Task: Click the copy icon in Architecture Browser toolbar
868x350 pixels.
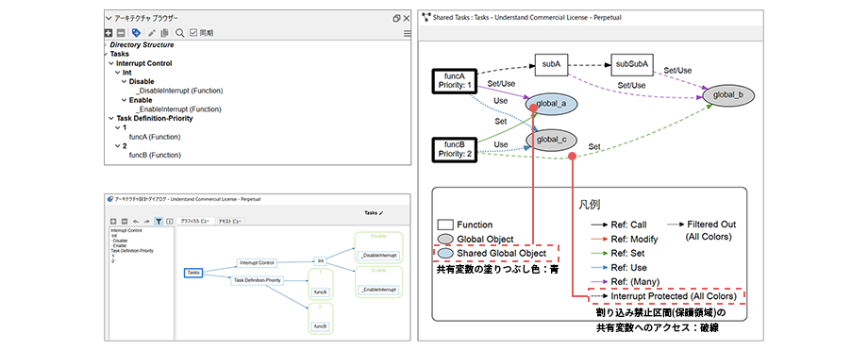Action: (164, 33)
